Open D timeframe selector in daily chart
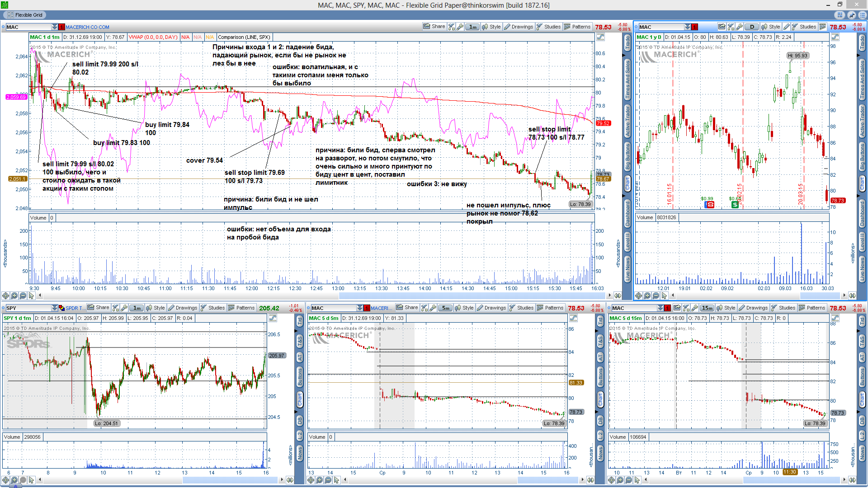Image resolution: width=868 pixels, height=488 pixels. point(752,27)
